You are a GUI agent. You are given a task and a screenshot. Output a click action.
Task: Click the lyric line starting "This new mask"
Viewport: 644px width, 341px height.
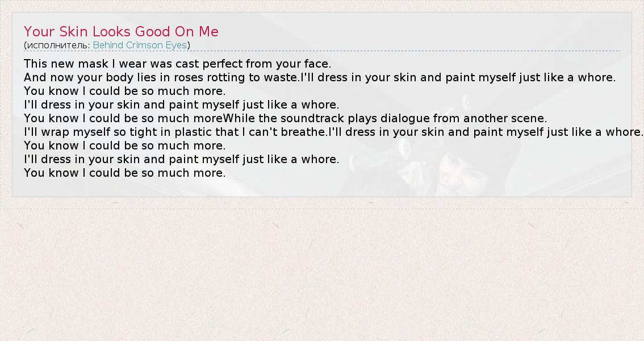pyautogui.click(x=177, y=64)
